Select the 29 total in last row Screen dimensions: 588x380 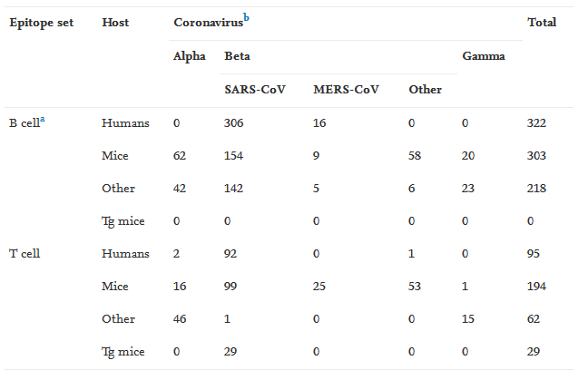pyautogui.click(x=534, y=352)
